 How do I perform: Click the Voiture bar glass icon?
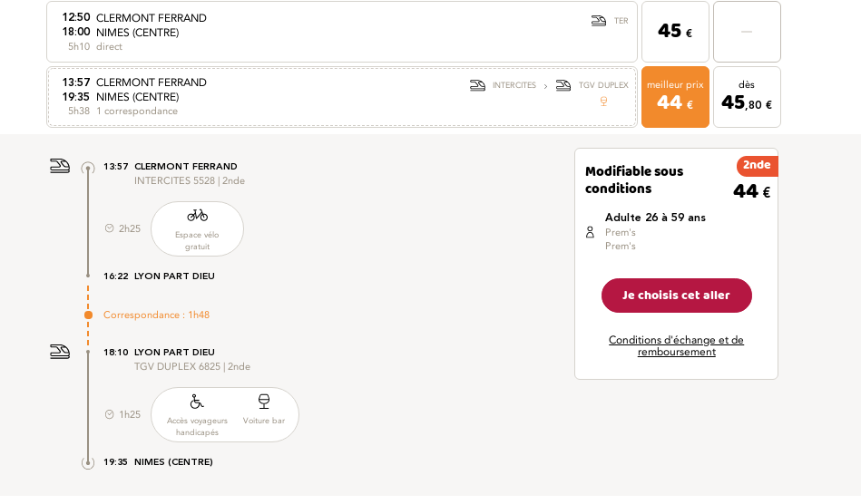pyautogui.click(x=264, y=402)
